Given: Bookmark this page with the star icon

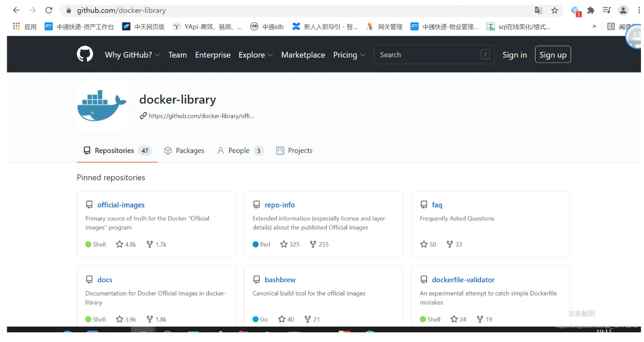Looking at the screenshot, I should 554,10.
